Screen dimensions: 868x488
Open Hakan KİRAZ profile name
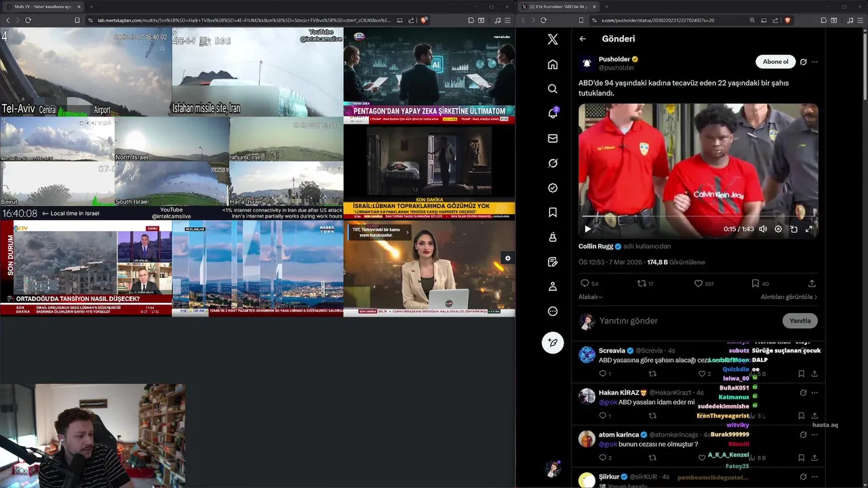tap(618, 392)
